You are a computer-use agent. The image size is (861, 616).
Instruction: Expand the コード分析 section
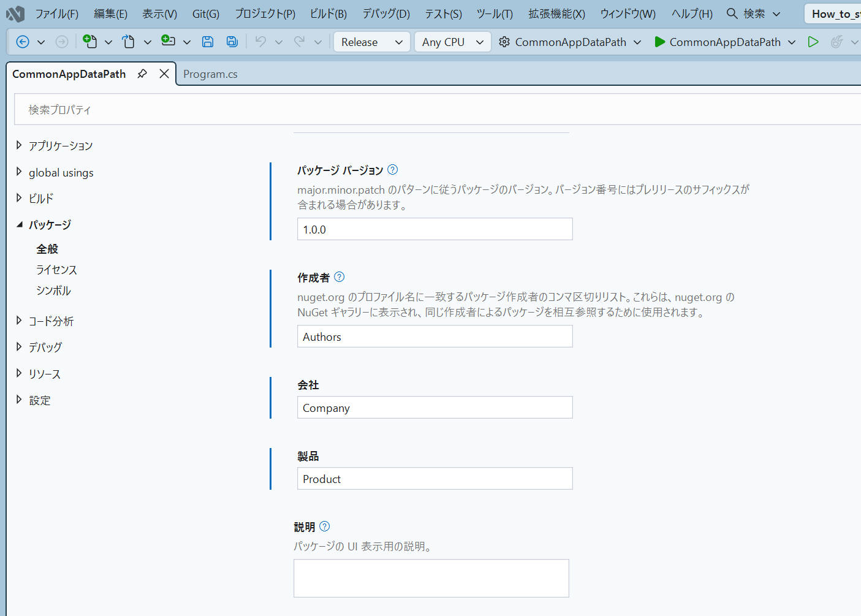point(19,321)
